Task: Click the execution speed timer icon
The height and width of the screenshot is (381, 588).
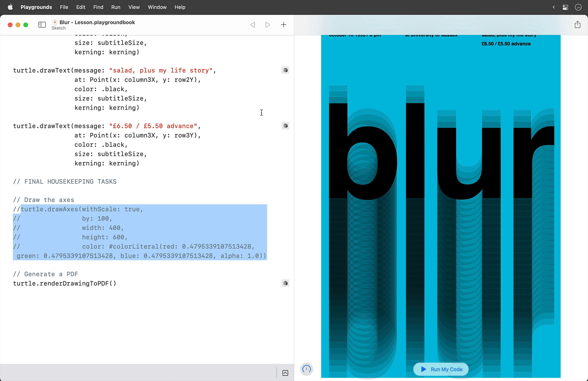Action: tap(307, 369)
